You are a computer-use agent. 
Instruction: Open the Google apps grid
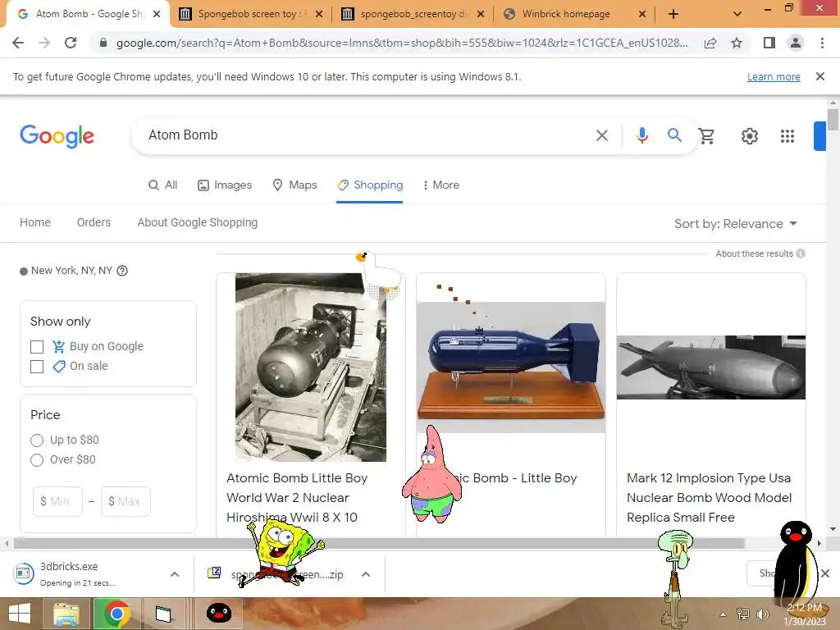pyautogui.click(x=787, y=136)
